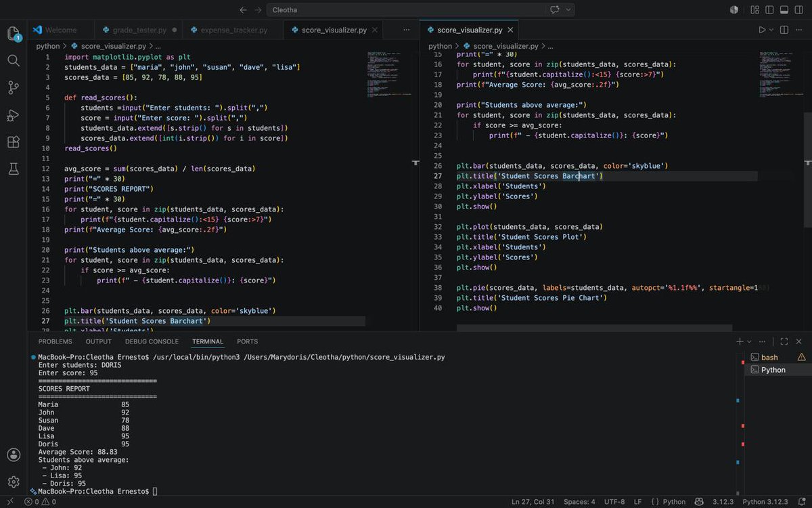This screenshot has width=812, height=508.
Task: Open the OUTPUT panel tab
Action: (x=98, y=341)
